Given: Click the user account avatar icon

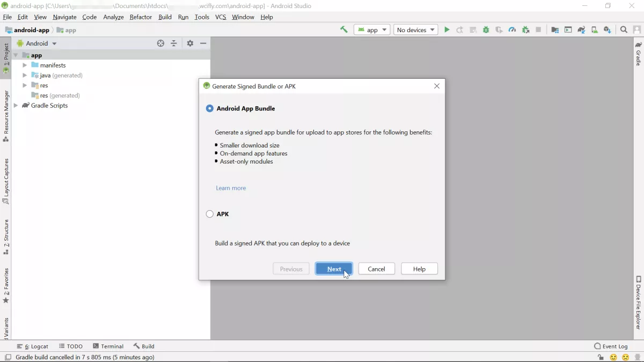Looking at the screenshot, I should click(637, 30).
